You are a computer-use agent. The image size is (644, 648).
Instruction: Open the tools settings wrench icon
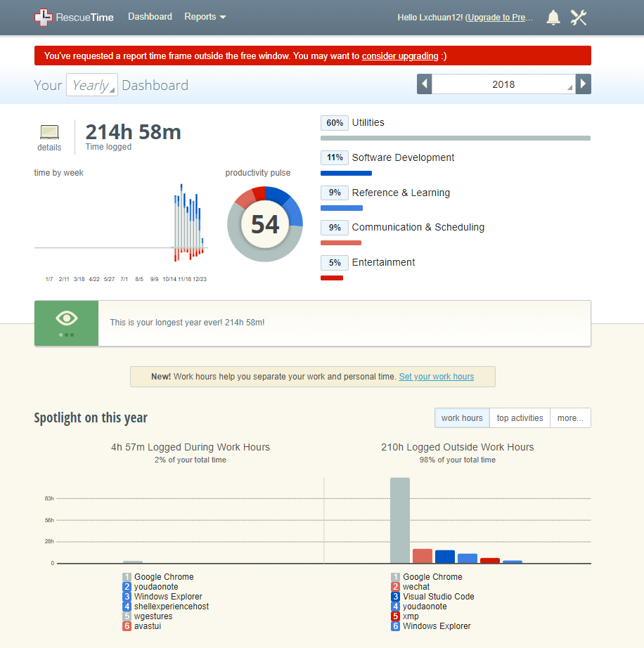(x=579, y=18)
